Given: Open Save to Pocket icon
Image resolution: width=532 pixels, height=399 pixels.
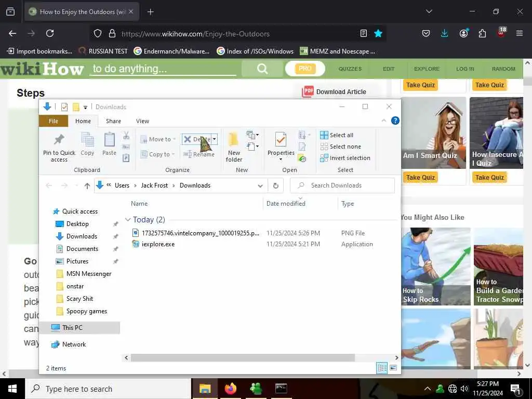Looking at the screenshot, I should [x=426, y=33].
